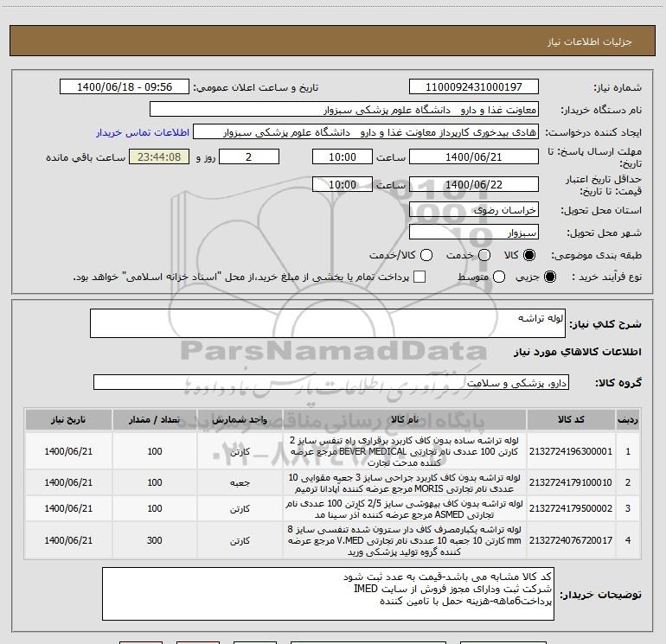
Task: Click the ردیف column header
Action: click(x=628, y=420)
